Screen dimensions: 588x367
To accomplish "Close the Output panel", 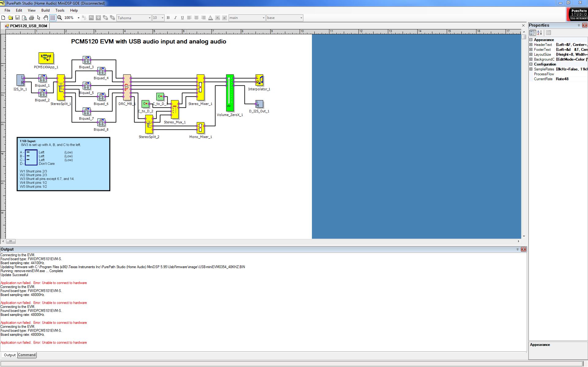I will tap(524, 249).
